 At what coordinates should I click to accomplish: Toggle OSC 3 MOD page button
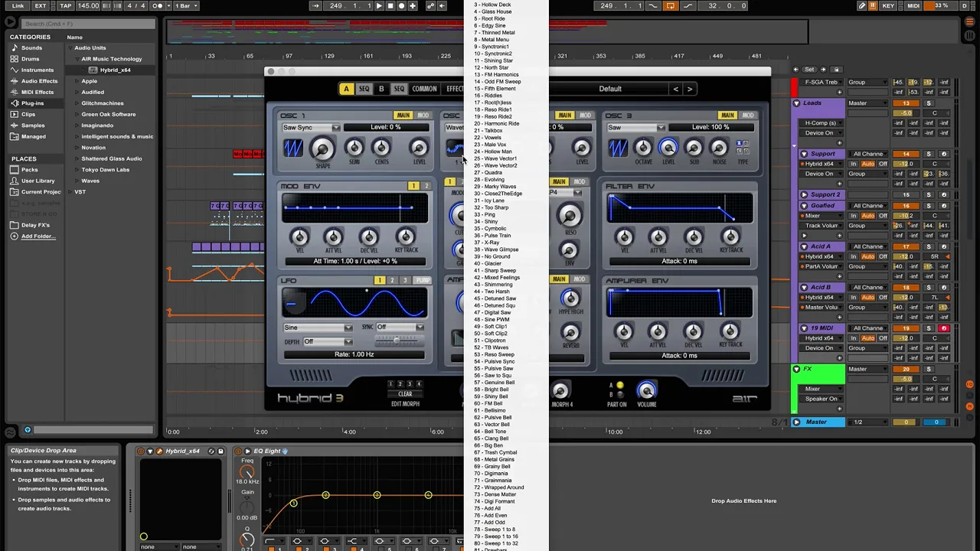747,116
